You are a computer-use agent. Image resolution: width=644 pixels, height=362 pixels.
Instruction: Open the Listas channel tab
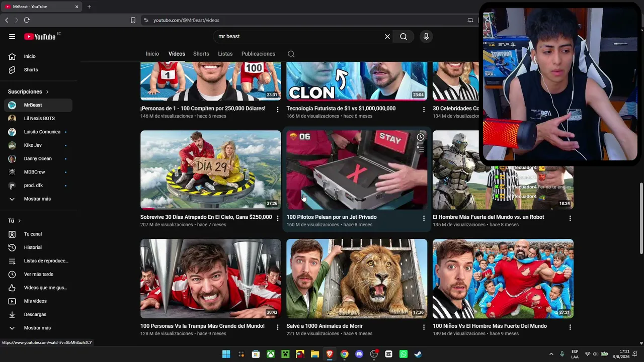(225, 54)
